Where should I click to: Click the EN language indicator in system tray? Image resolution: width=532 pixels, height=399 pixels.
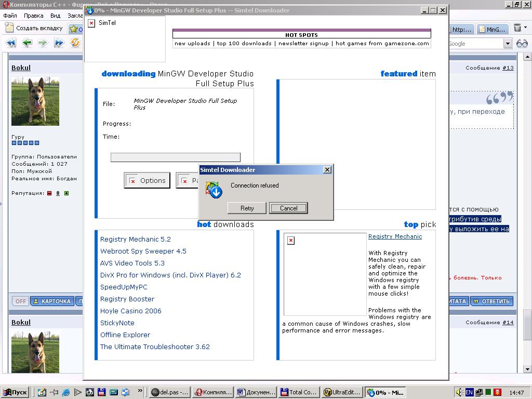click(x=469, y=392)
